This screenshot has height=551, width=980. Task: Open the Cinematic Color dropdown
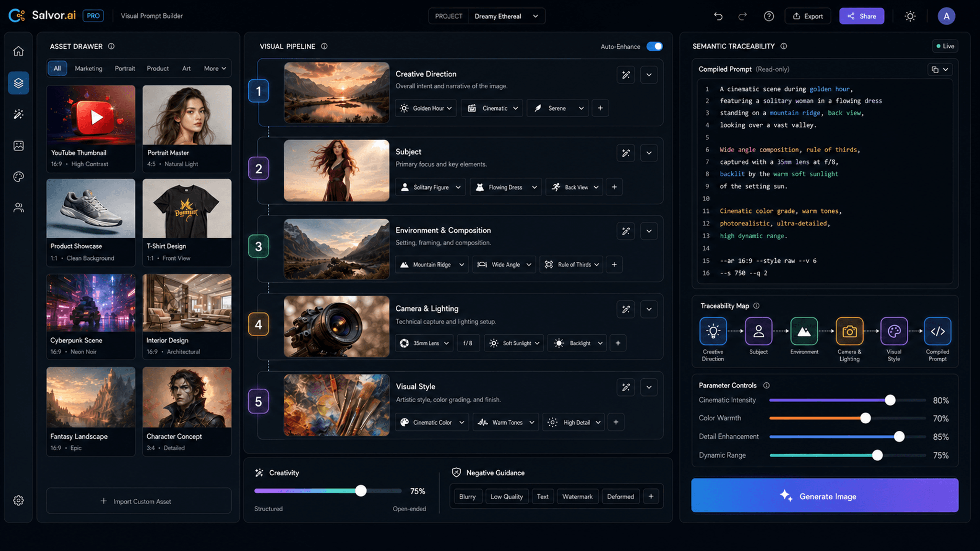click(432, 422)
